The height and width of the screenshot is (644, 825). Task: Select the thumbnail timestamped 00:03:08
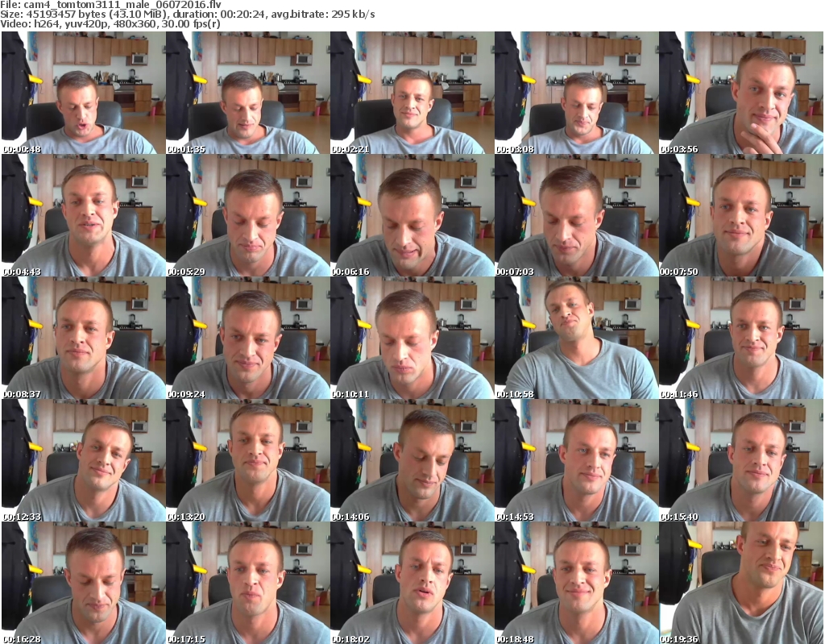click(576, 93)
